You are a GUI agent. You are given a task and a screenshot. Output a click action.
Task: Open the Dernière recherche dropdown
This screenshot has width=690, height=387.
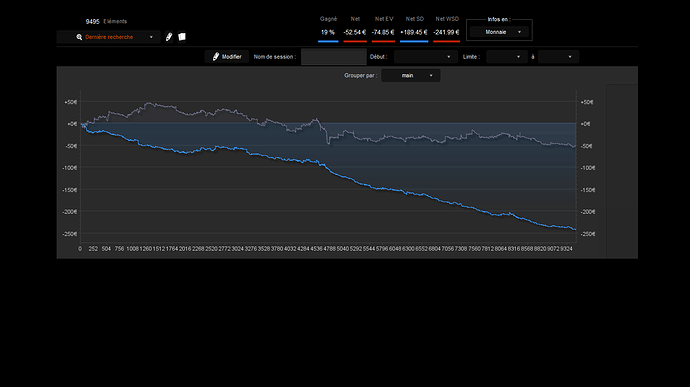pyautogui.click(x=109, y=37)
